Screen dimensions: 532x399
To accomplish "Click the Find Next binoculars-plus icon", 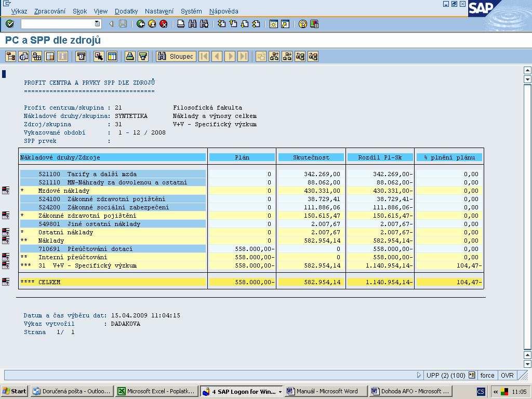I will (x=204, y=24).
